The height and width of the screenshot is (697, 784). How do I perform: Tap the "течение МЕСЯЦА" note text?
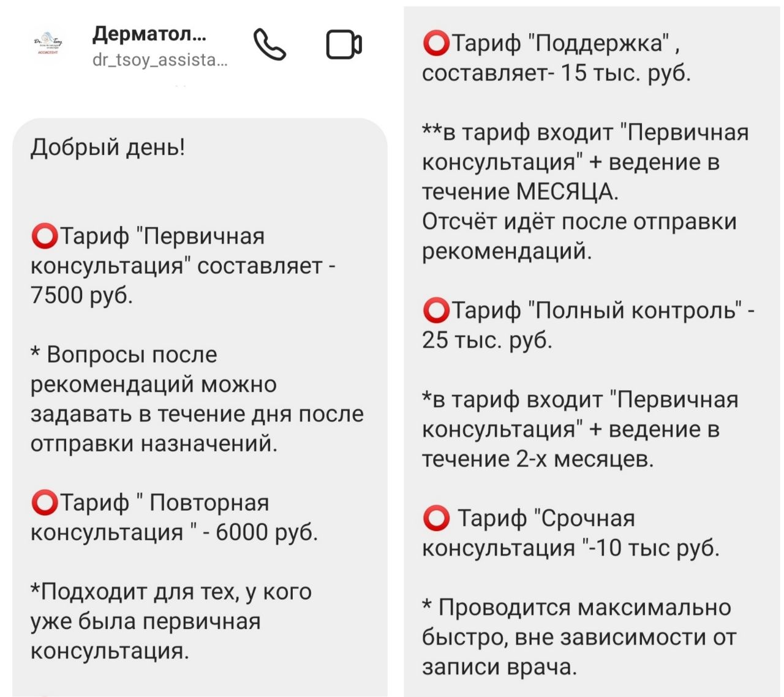tap(520, 192)
